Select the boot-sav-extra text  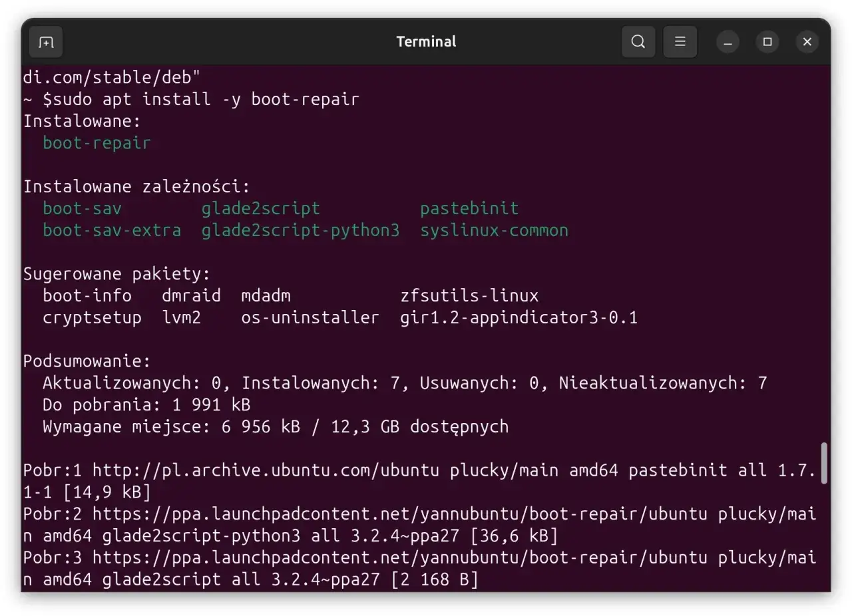click(x=112, y=230)
